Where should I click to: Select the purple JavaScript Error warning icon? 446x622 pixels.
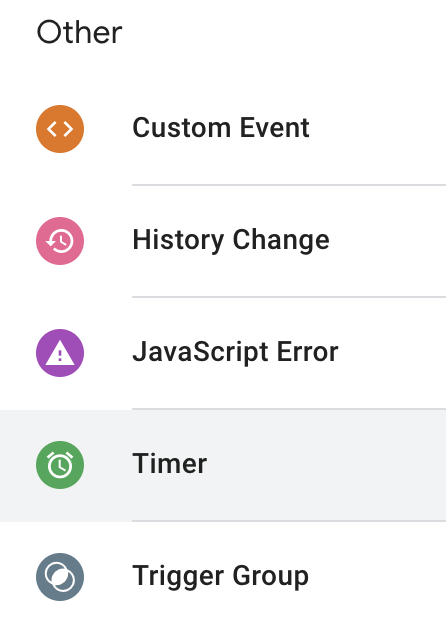[60, 353]
